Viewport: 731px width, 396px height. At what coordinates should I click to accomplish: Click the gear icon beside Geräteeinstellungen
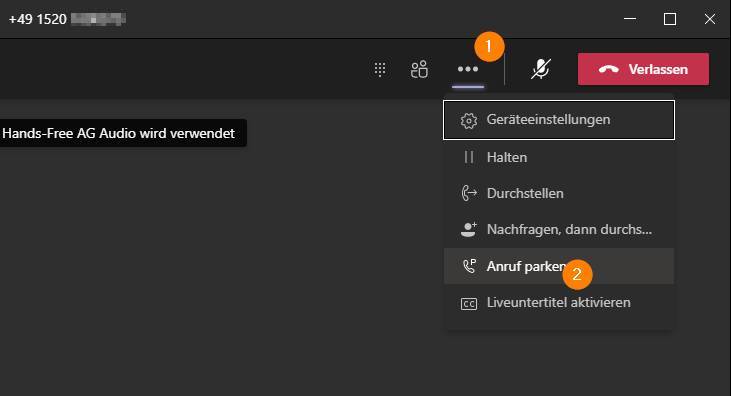coord(469,120)
